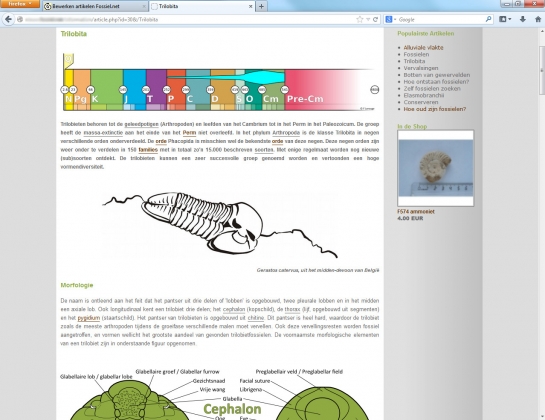Click the ammonite shop thumbnail
Screen dimensions: 545x420
click(x=436, y=168)
